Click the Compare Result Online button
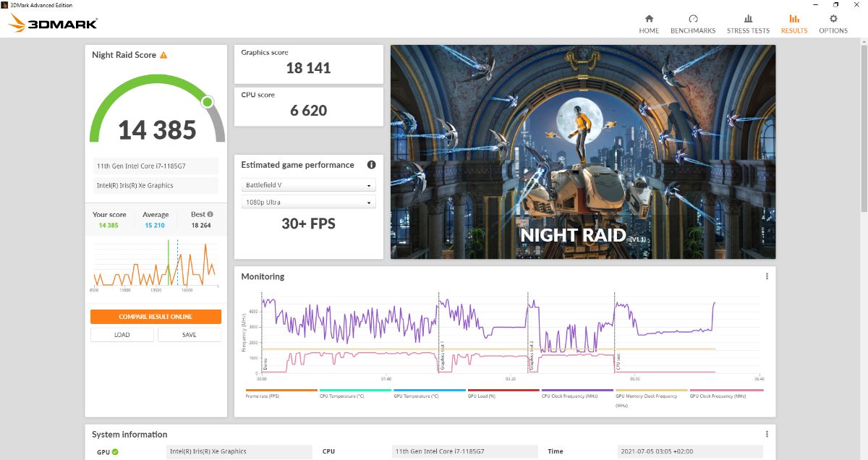This screenshot has height=460, width=868. click(156, 317)
